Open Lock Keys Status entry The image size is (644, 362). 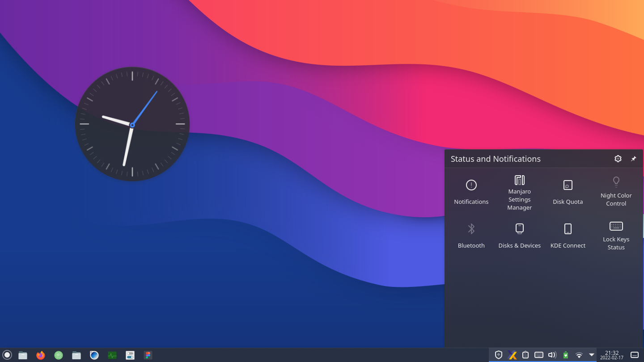[x=616, y=236]
